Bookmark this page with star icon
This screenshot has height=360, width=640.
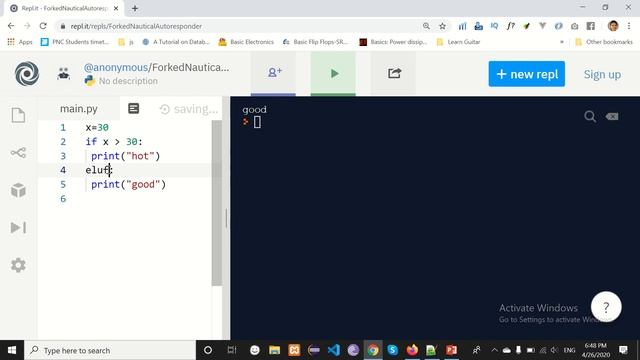442,26
